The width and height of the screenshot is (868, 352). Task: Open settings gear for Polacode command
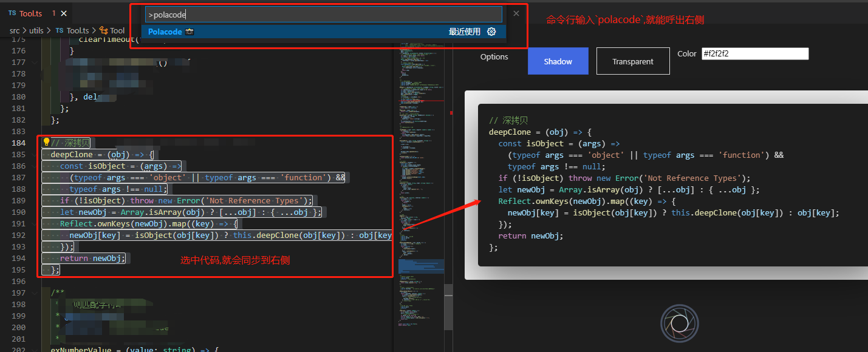491,32
